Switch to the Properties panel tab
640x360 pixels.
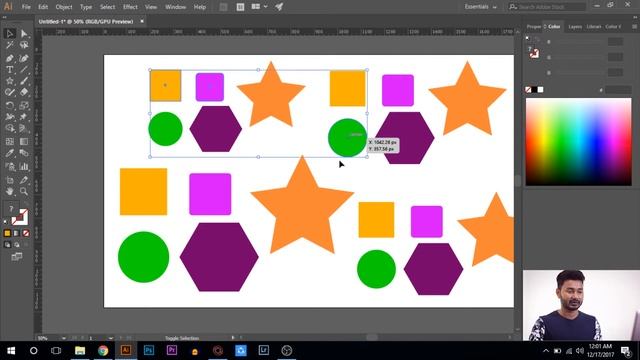[x=533, y=27]
